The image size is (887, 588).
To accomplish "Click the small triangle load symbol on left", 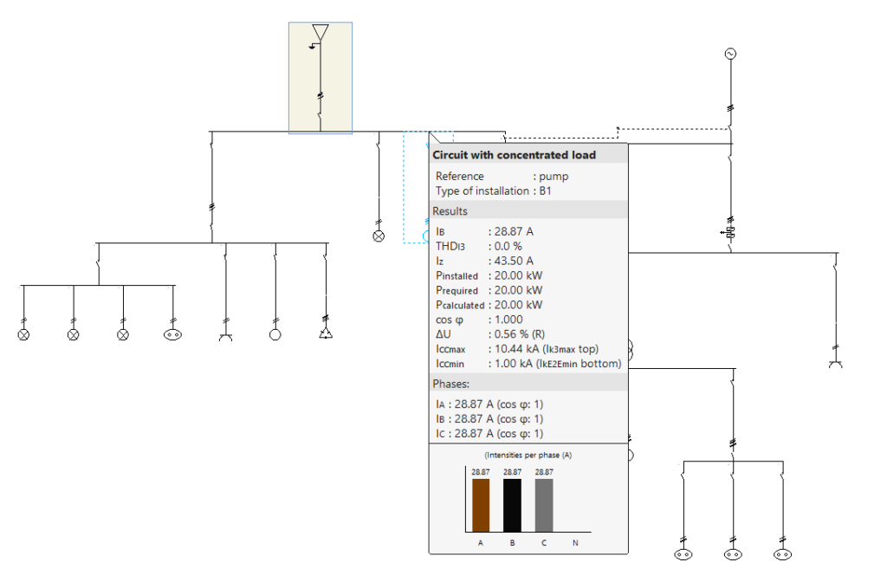I will pyautogui.click(x=326, y=334).
